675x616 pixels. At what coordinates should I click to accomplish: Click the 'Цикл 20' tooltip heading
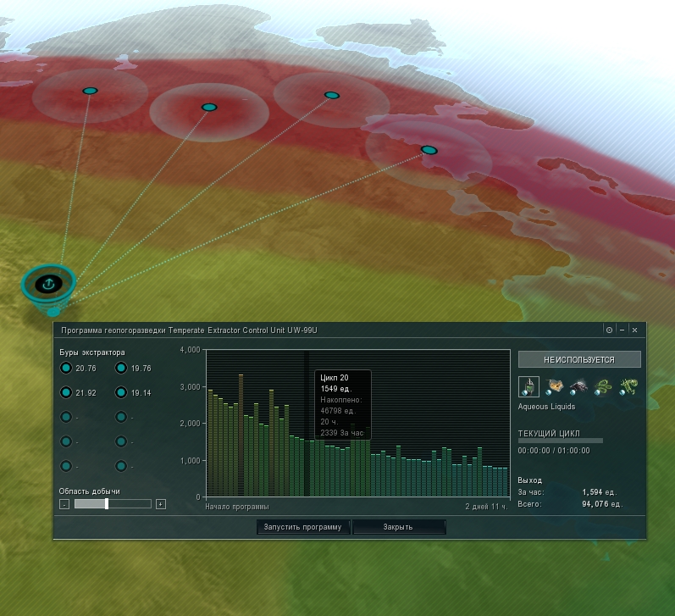pyautogui.click(x=335, y=378)
